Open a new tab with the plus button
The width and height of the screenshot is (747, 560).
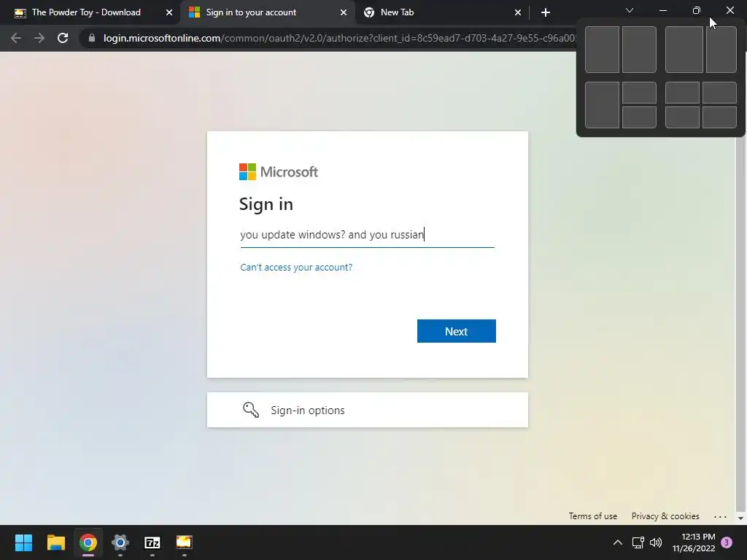coord(546,12)
